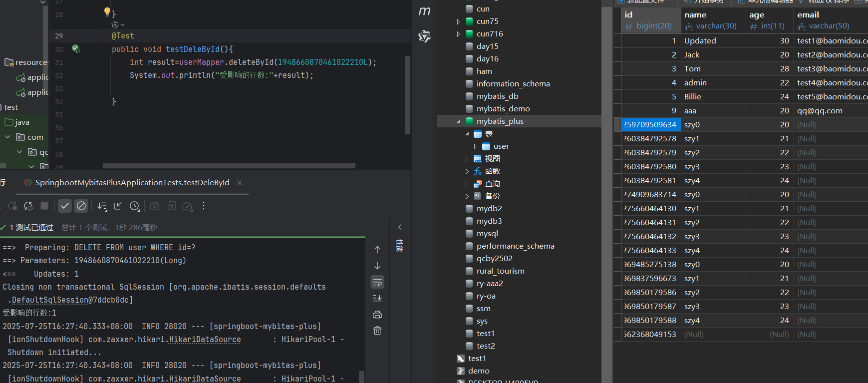The width and height of the screenshot is (868, 383).
Task: Click the trash clear console icon
Action: click(x=377, y=331)
